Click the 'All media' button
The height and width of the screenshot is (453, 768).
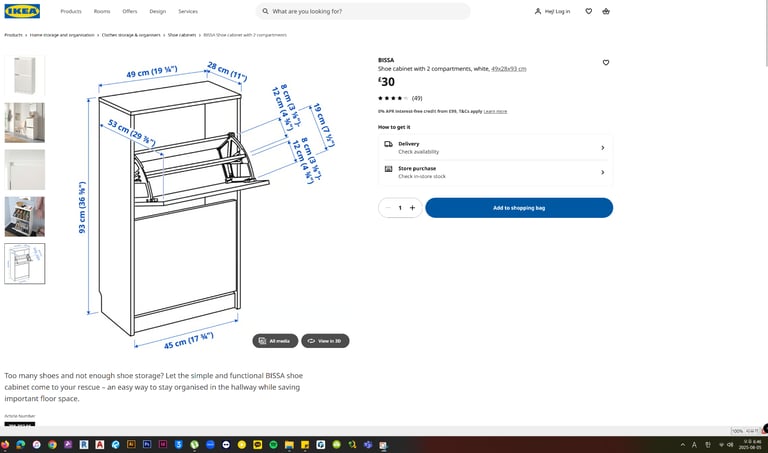click(275, 341)
